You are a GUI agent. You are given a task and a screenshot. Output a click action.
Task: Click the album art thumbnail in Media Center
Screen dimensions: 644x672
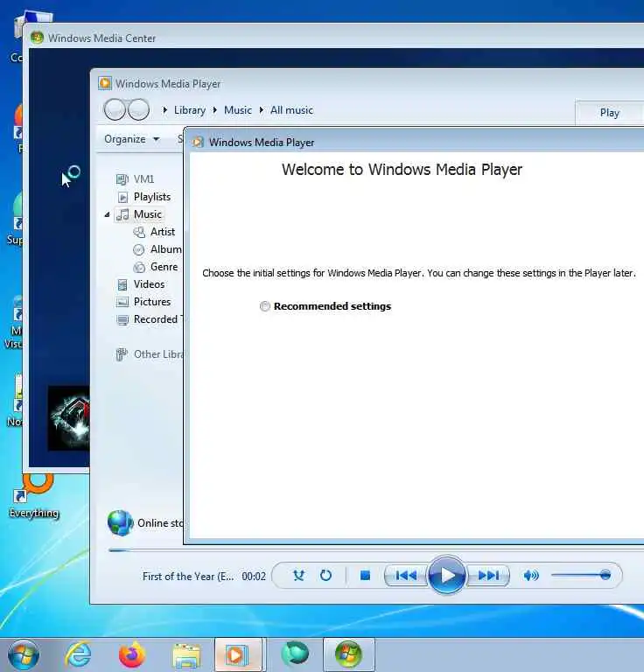click(x=68, y=418)
